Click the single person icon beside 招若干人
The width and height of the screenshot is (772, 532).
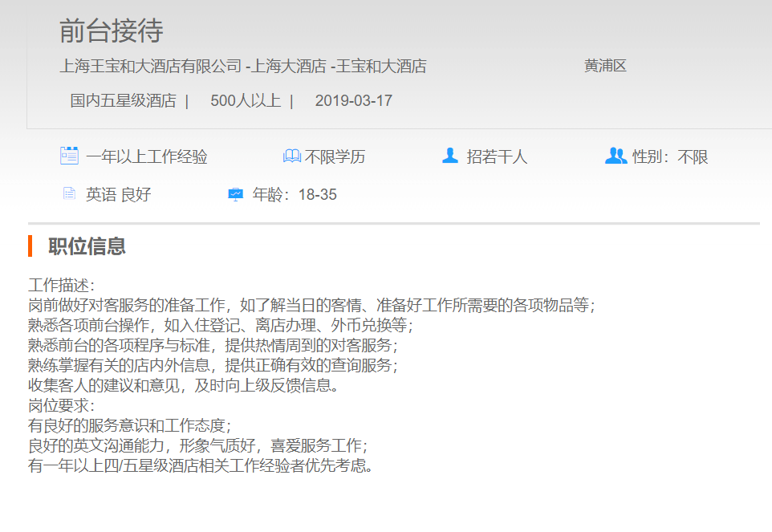[450, 156]
